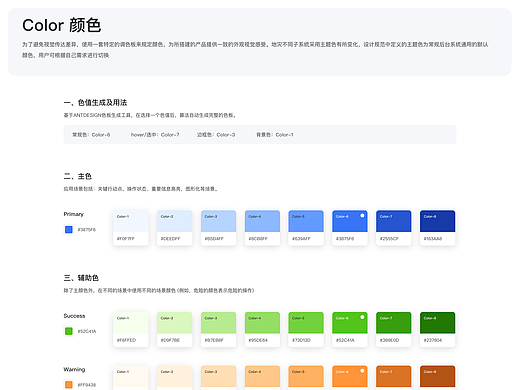The height and width of the screenshot is (390, 520).
Task: Click the #FF9438 text beside the Warning square
Action: point(87,385)
